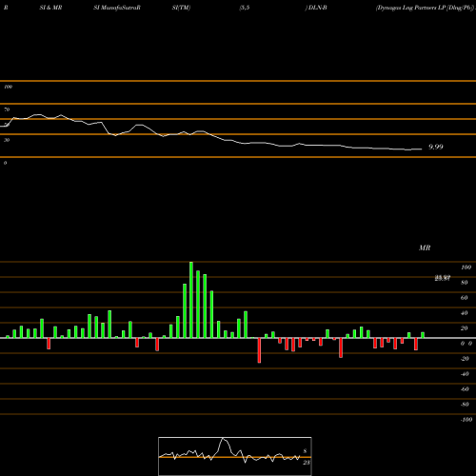
Task: Click the 'Dynagas Lng Partners LP' company title
Action: coord(410,8)
